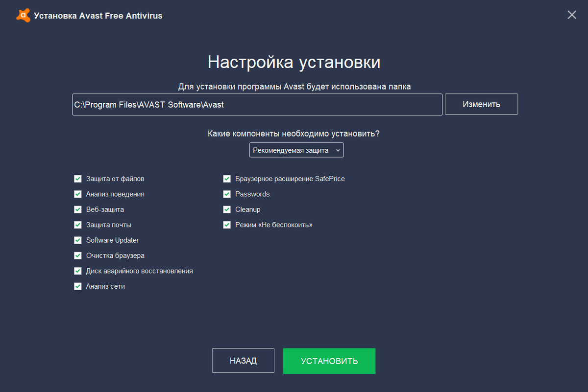Disable the Веб-защита component checkbox
Image resolution: width=588 pixels, height=392 pixels.
[x=77, y=209]
